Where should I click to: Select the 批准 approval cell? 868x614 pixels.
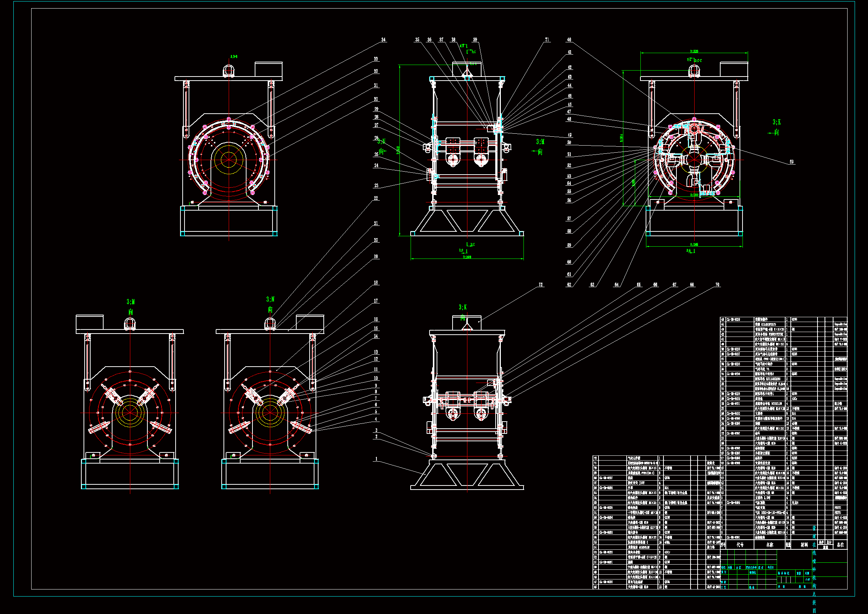click(752, 587)
